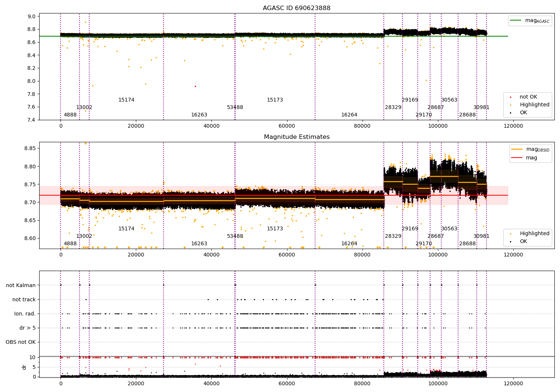Click the 60000 x-tick of the Magnitude Estimates plot
Screen dimensions: 560x392
pyautogui.click(x=287, y=255)
